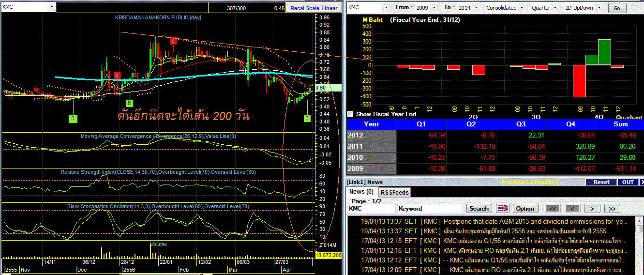
Task: Open the Consolidated statement type dropdown
Action: tap(521, 8)
